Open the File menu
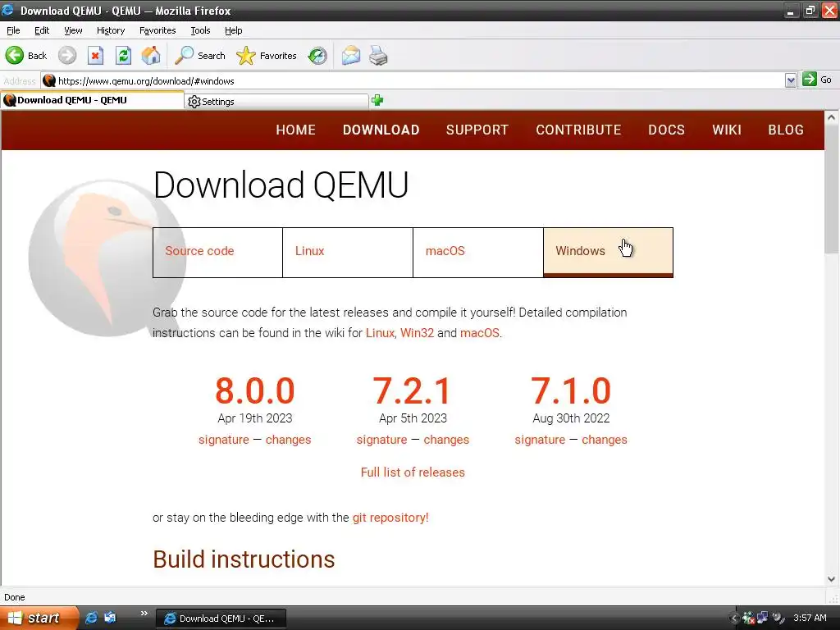 [13, 30]
